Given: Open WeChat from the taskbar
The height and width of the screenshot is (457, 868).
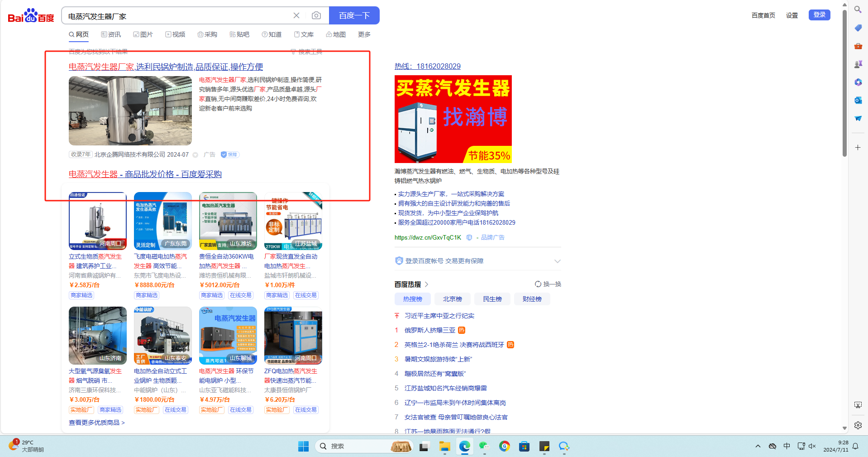Looking at the screenshot, I should coord(485,447).
